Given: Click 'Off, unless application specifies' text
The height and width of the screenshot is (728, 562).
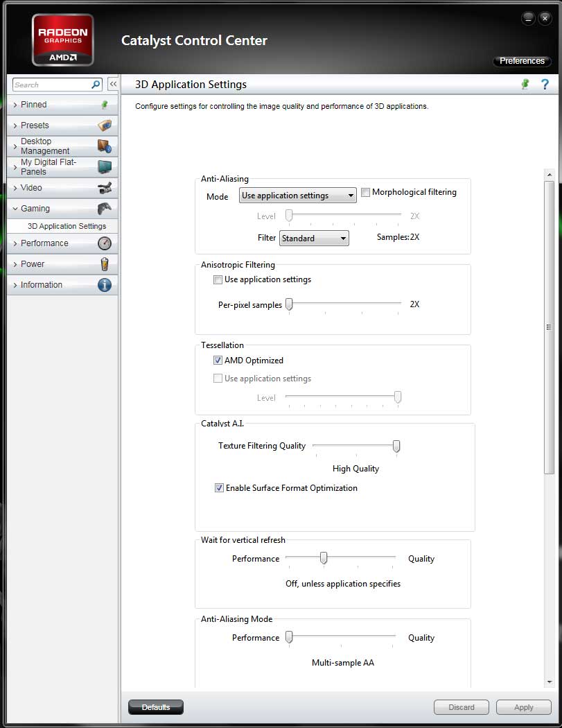Looking at the screenshot, I should click(x=343, y=584).
